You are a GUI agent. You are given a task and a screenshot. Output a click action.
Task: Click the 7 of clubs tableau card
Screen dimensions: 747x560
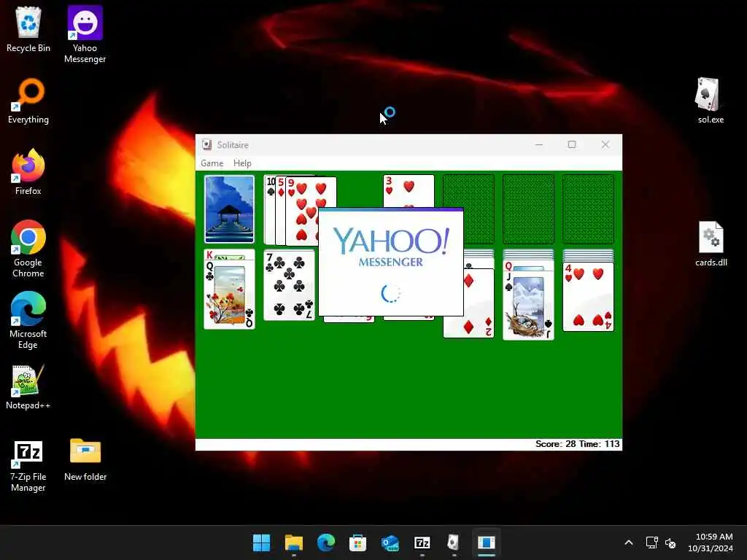pyautogui.click(x=289, y=285)
